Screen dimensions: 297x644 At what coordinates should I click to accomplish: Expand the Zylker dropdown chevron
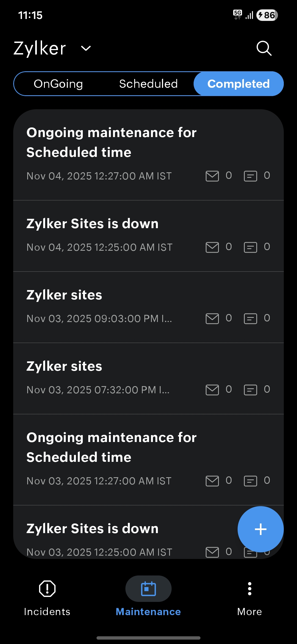coord(86,48)
